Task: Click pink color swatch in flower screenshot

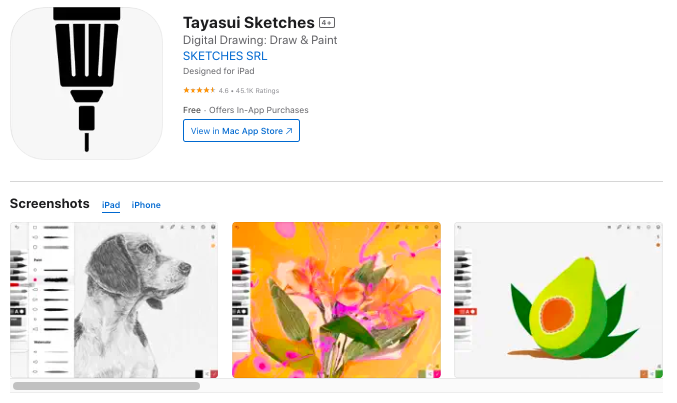Action: (437, 374)
